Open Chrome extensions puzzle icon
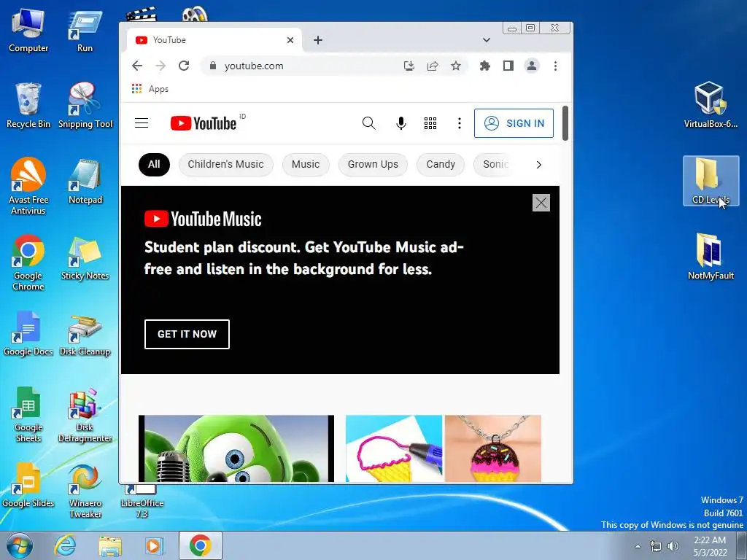Image resolution: width=747 pixels, height=560 pixels. (485, 66)
